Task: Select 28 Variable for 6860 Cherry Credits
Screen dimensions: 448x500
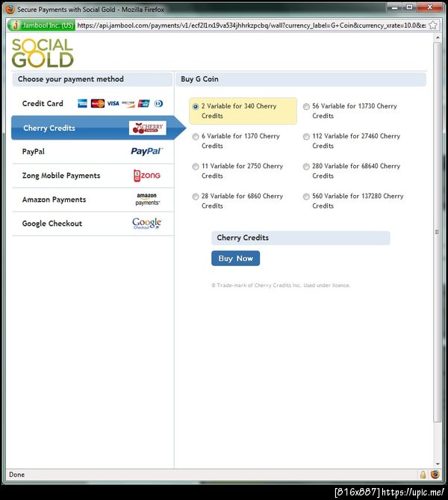Action: 196,197
